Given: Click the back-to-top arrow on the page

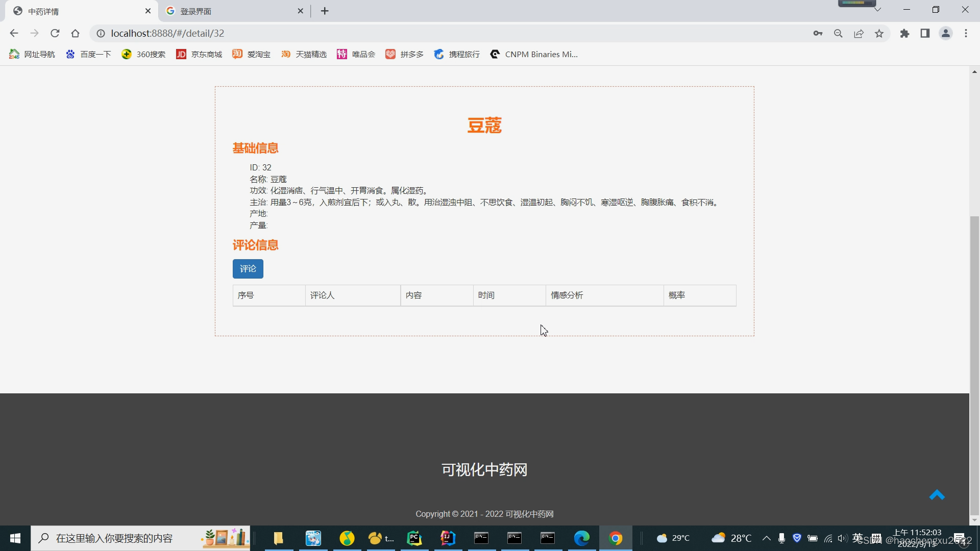Looking at the screenshot, I should [938, 495].
